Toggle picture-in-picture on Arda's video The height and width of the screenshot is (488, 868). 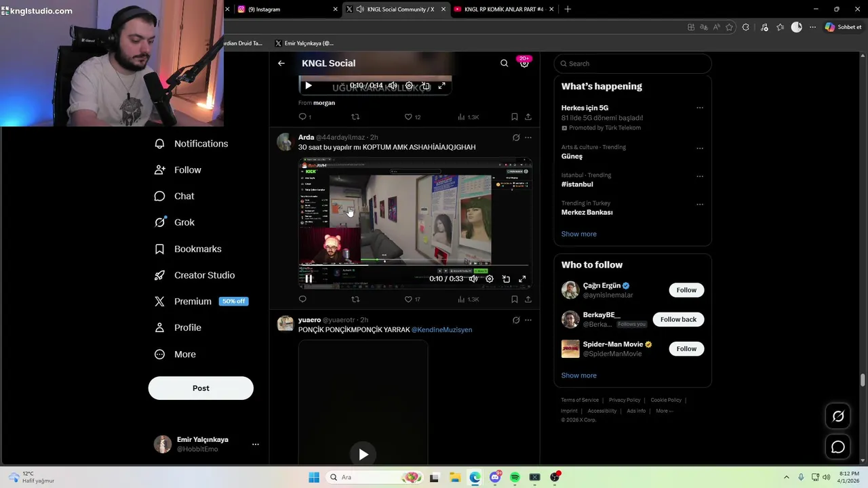(x=506, y=279)
